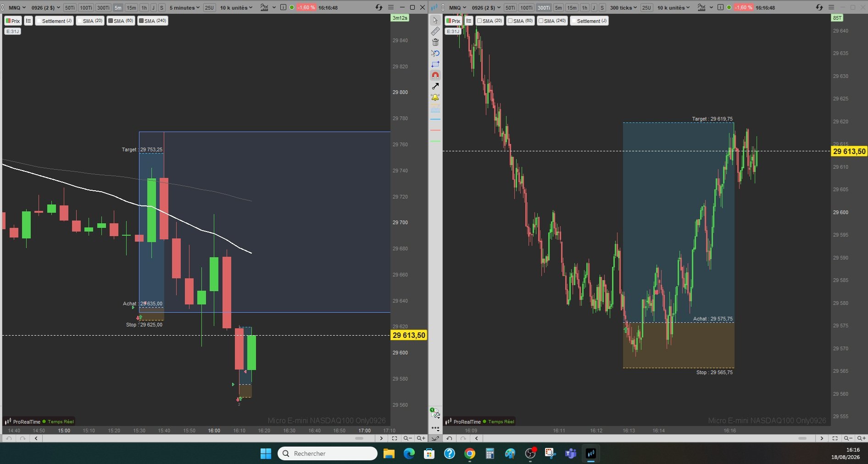Click the right chart horizontal scrollbar thumb
868x464 pixels.
[802, 438]
